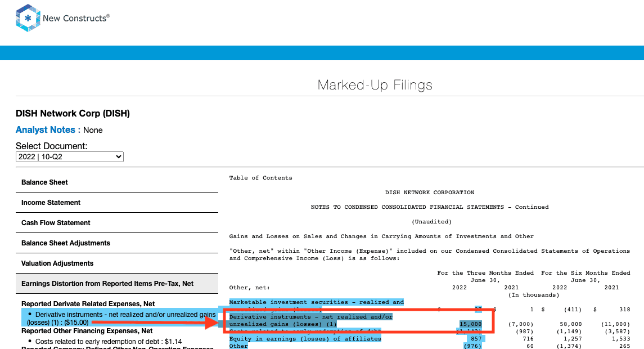This screenshot has height=349, width=644.
Task: Click the 265 table value
Action: (625, 346)
